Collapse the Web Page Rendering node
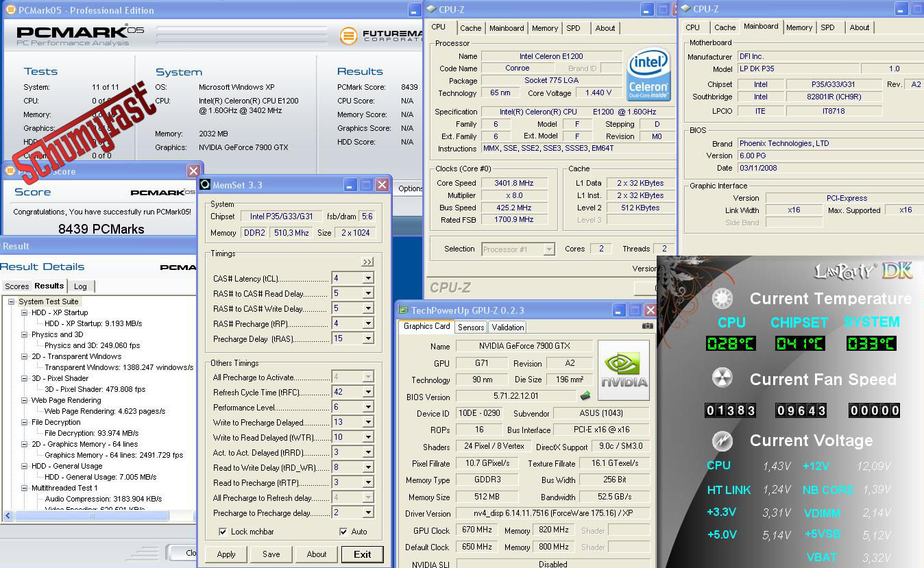The image size is (924, 568). 24,400
